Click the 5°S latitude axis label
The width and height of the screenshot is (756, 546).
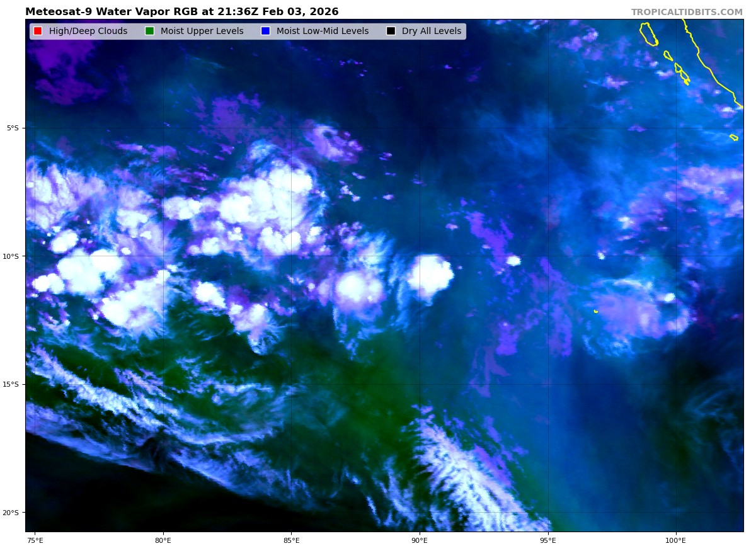tap(13, 128)
